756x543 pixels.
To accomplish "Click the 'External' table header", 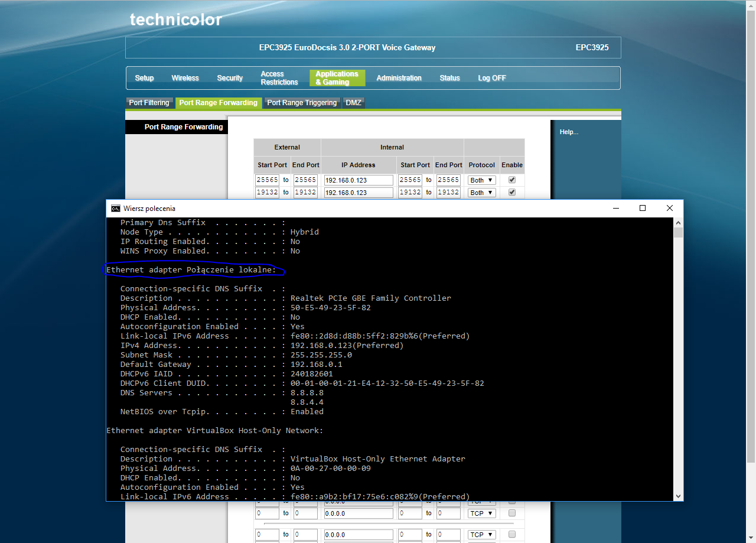I will click(x=287, y=147).
